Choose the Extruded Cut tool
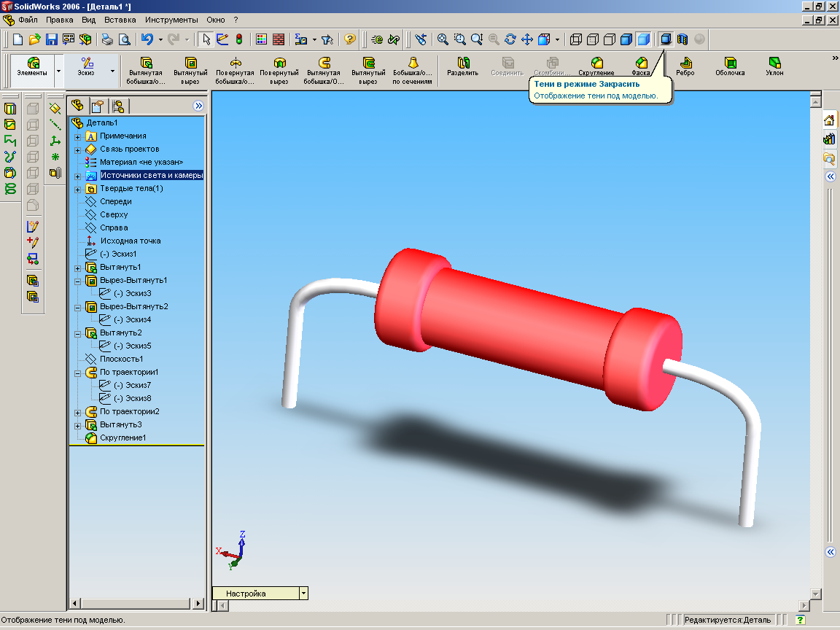This screenshot has width=840, height=630. tap(190, 70)
